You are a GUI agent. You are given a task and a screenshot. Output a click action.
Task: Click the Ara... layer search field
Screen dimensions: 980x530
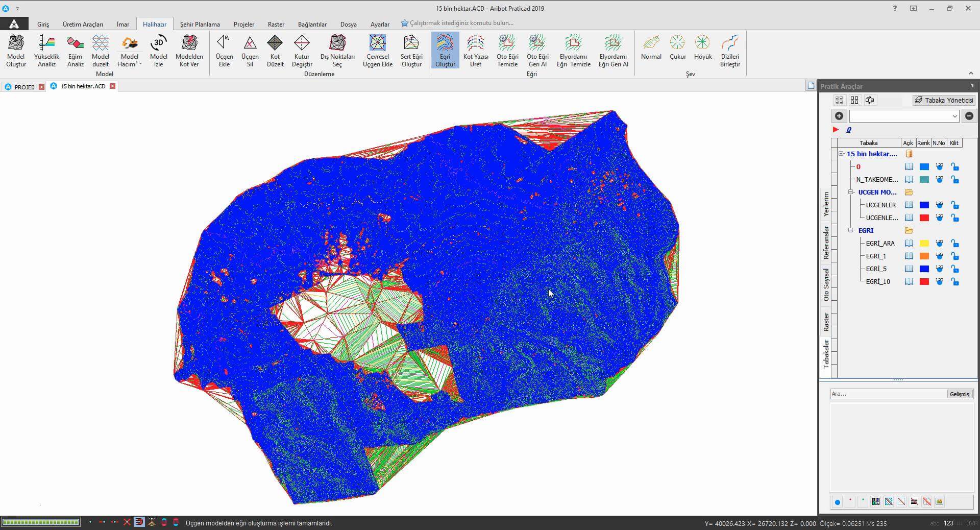(888, 394)
